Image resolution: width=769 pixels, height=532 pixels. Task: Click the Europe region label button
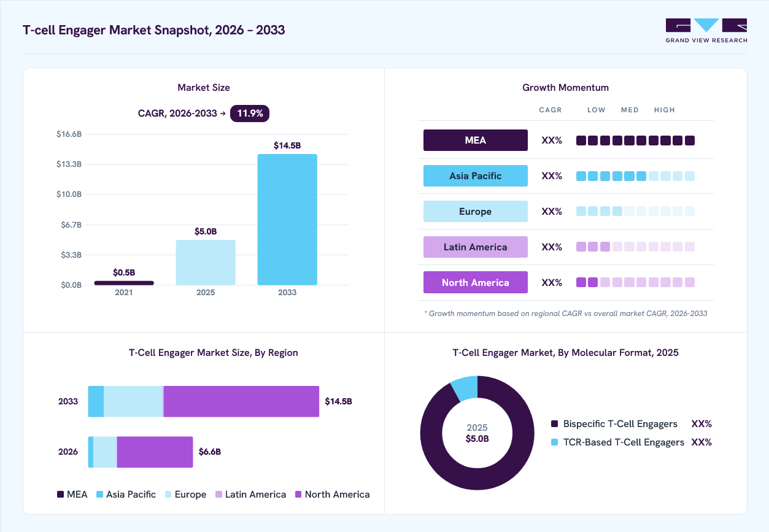pos(476,211)
